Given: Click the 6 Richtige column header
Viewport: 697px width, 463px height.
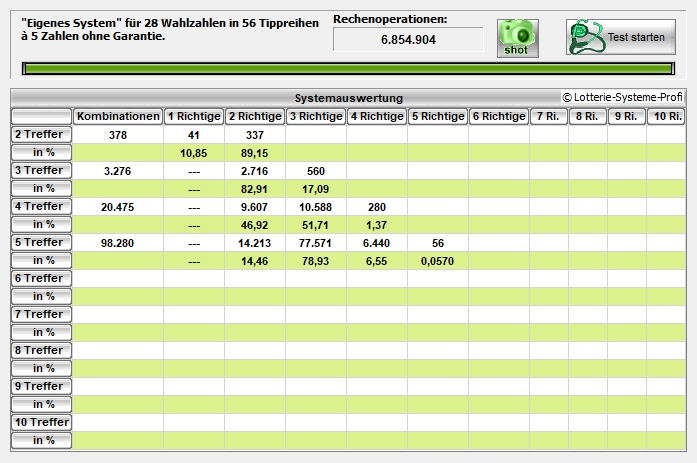Looking at the screenshot, I should (x=499, y=116).
